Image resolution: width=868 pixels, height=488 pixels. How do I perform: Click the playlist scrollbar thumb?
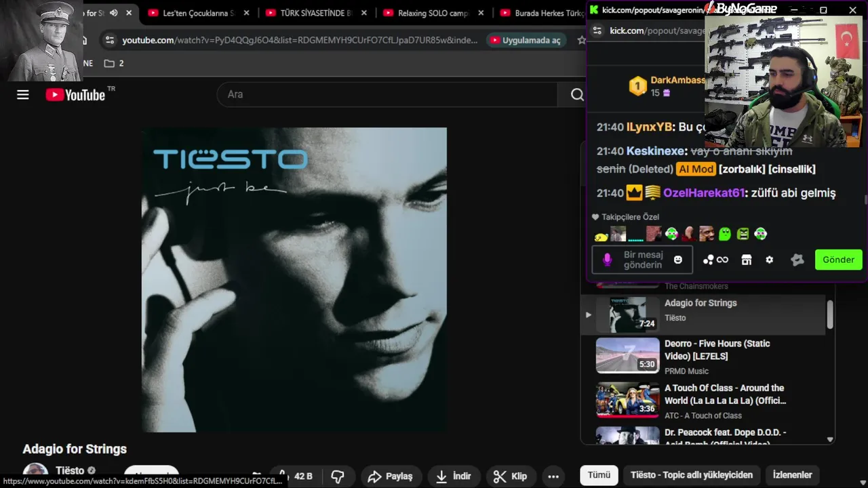830,313
